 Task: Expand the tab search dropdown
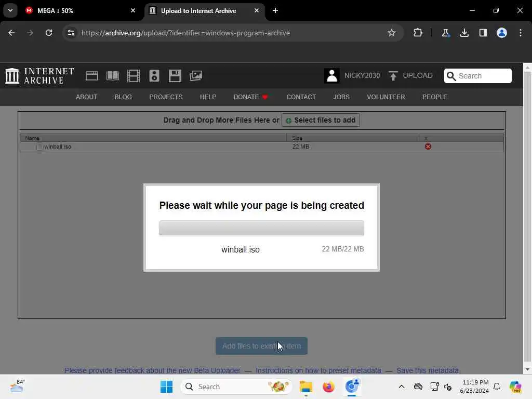pos(10,10)
